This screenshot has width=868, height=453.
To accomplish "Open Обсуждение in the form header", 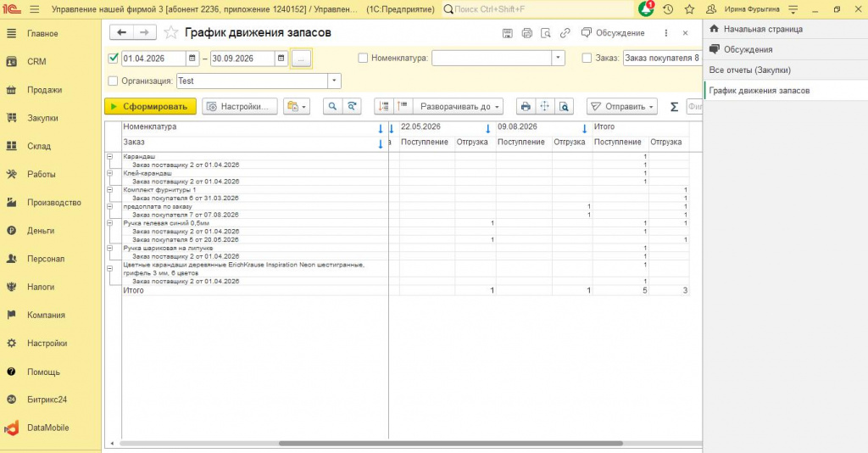I will [x=613, y=33].
